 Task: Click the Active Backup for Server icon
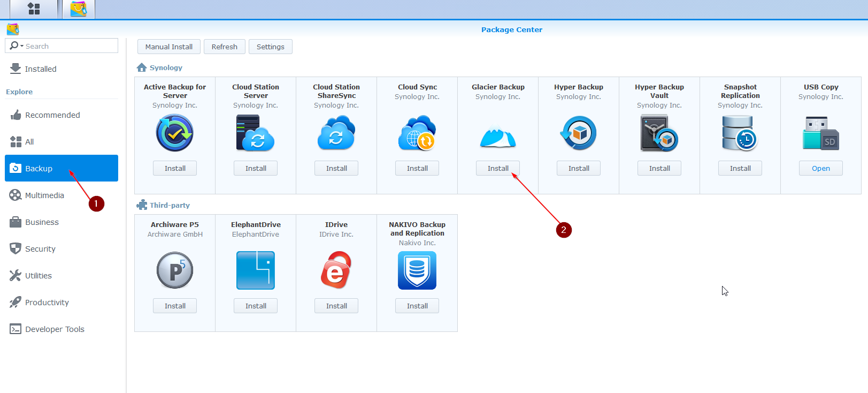(x=175, y=133)
